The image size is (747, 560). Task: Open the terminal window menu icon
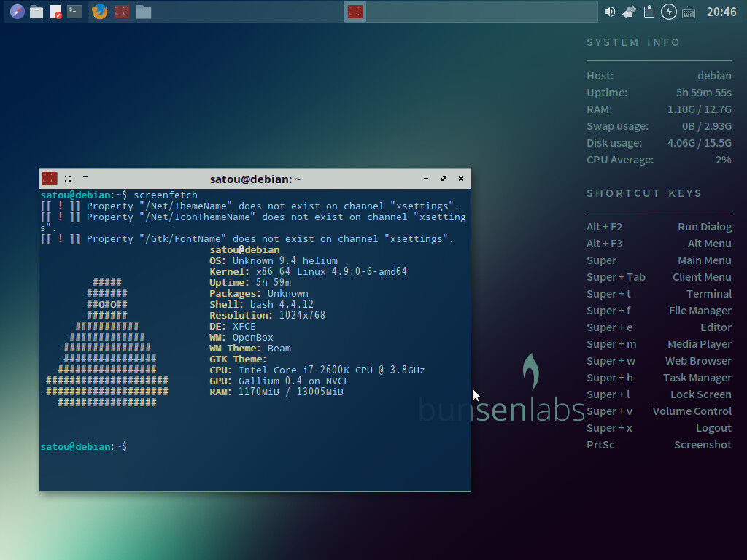tap(50, 179)
